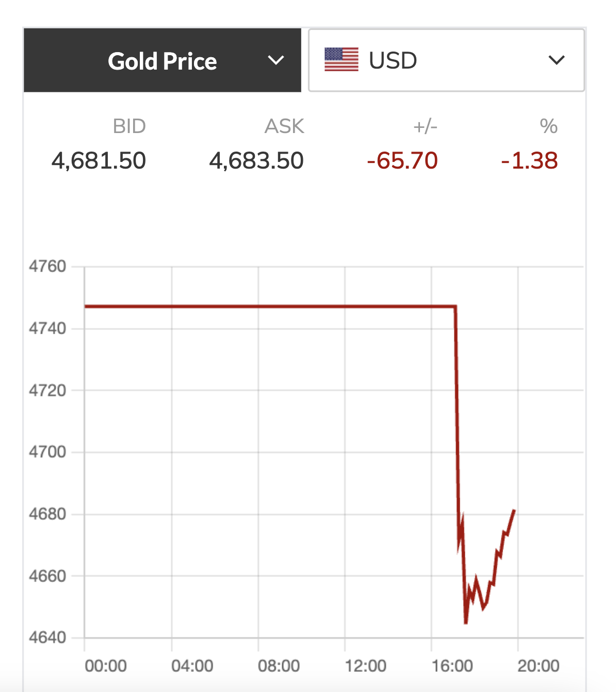Click the lowest dip point on the chart line
This screenshot has height=692, width=616.
point(466,623)
